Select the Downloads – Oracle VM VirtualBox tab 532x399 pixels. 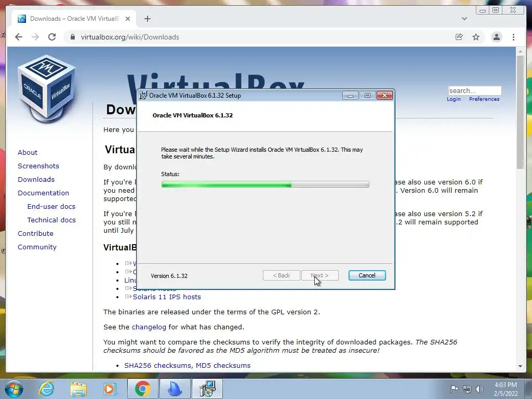pyautogui.click(x=74, y=19)
